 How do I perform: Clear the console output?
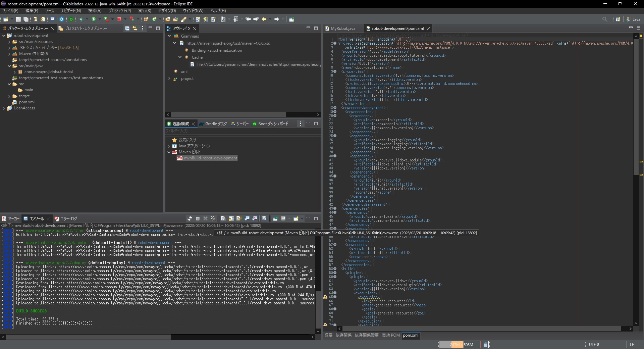click(223, 218)
